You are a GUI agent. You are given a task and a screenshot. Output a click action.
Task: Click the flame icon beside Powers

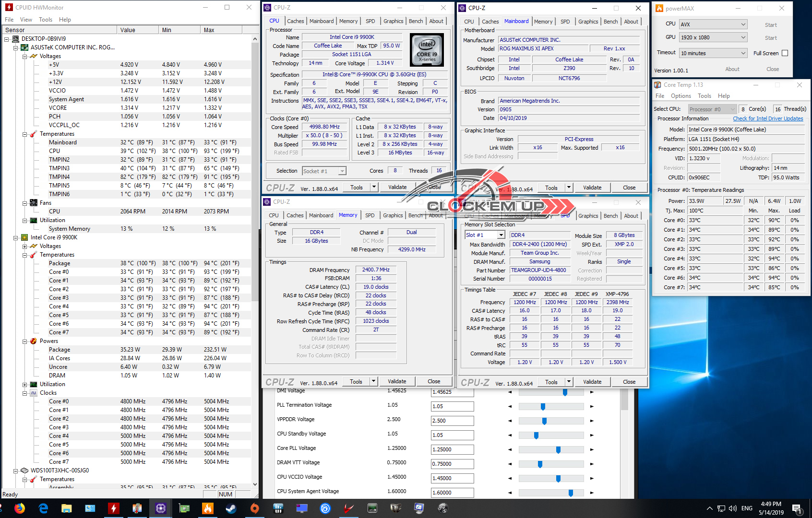pos(34,341)
